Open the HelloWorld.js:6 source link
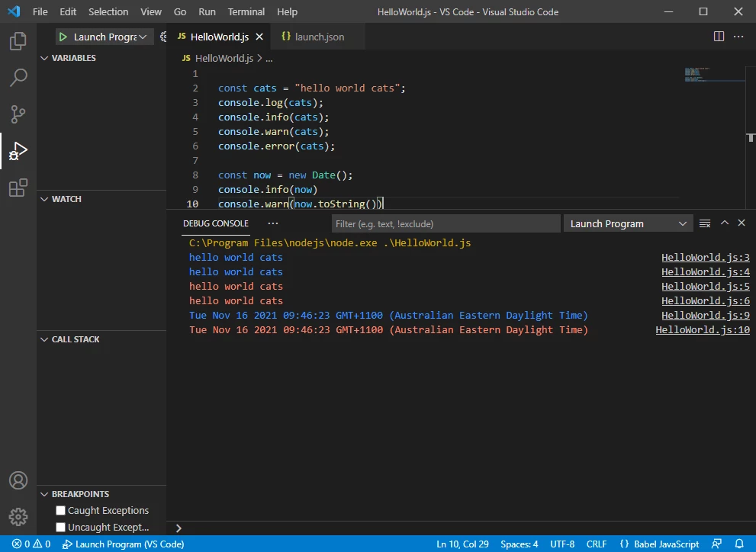Image resolution: width=756 pixels, height=552 pixels. click(x=706, y=300)
